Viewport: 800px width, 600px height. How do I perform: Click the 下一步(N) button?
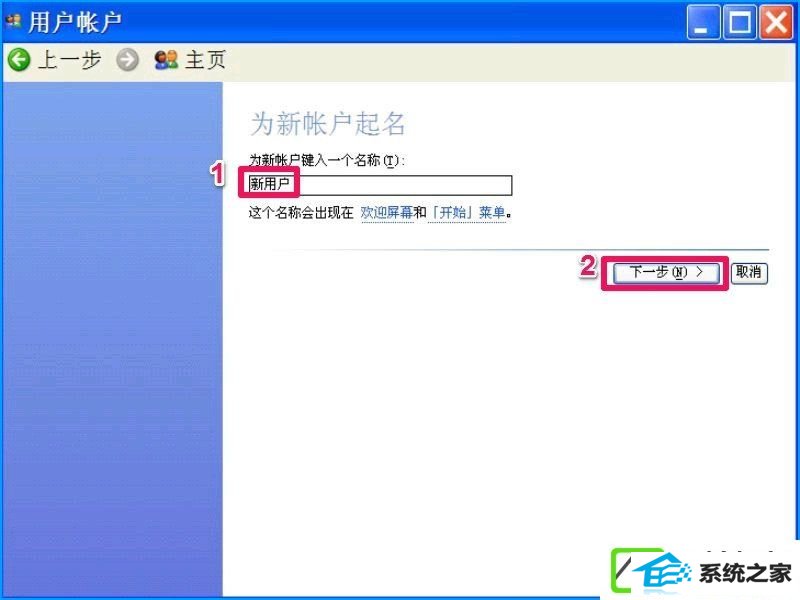pyautogui.click(x=666, y=272)
